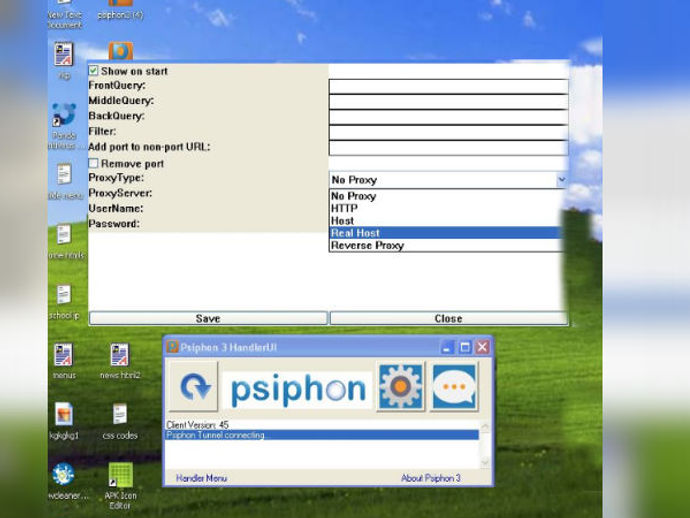Choose 'Host' proxy type option

coord(446,220)
